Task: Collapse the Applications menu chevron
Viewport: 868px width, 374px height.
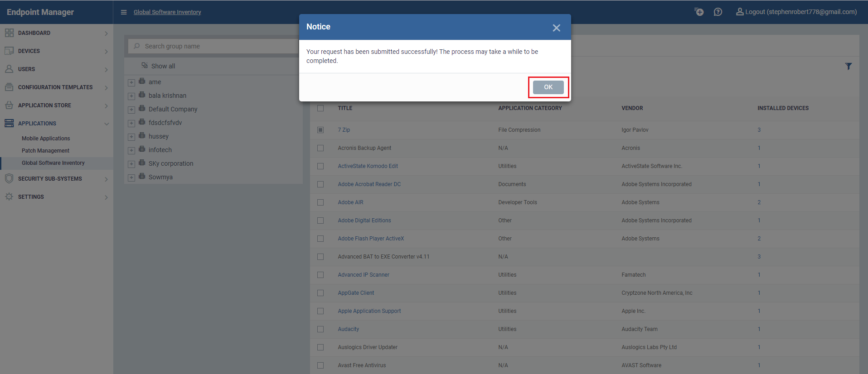Action: coord(107,124)
